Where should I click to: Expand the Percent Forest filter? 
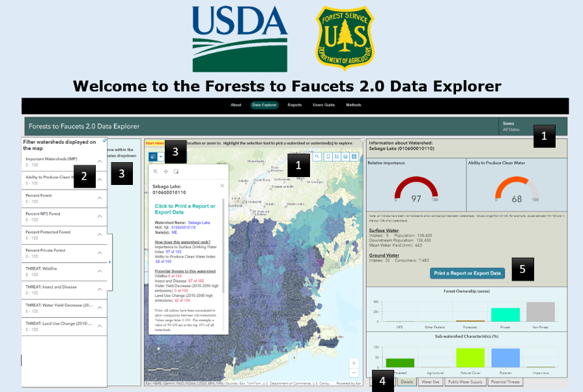click(x=100, y=198)
